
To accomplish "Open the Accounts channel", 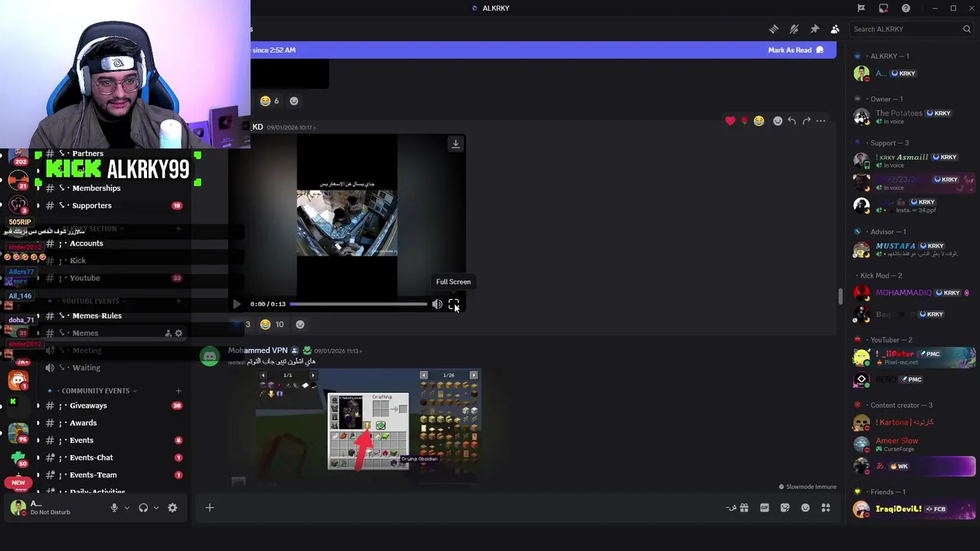I will tap(87, 243).
